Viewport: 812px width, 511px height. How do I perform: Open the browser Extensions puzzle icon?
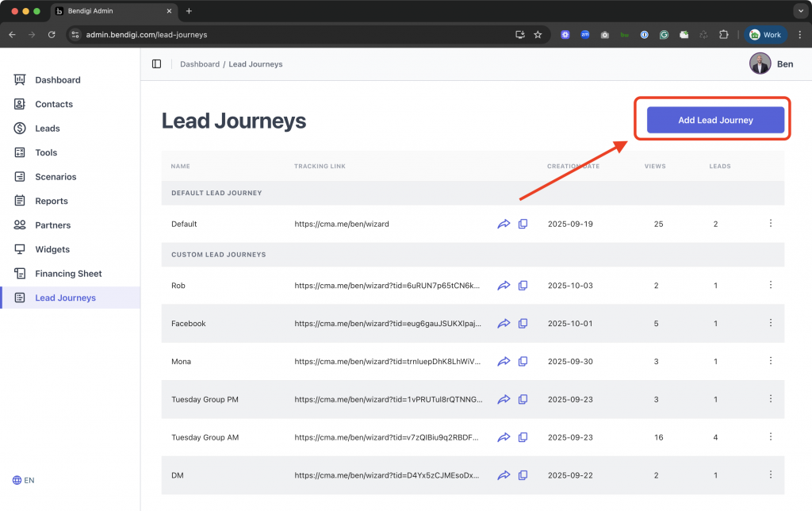coord(723,35)
